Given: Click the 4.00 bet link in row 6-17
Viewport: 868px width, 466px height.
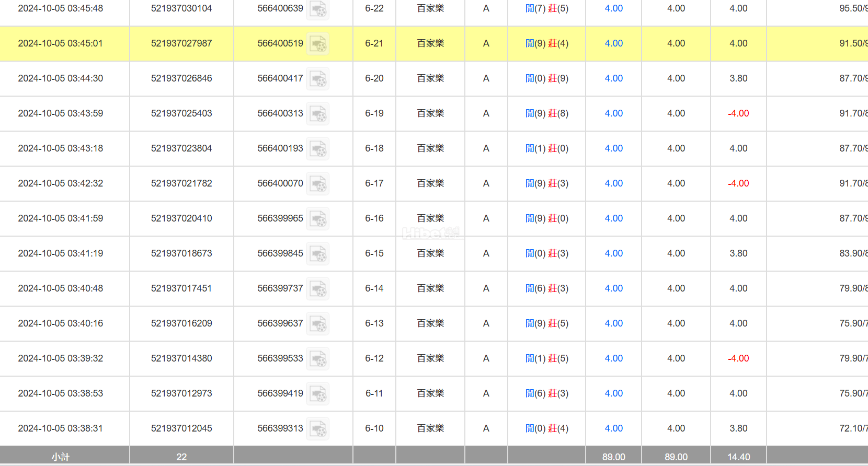Looking at the screenshot, I should click(x=613, y=183).
